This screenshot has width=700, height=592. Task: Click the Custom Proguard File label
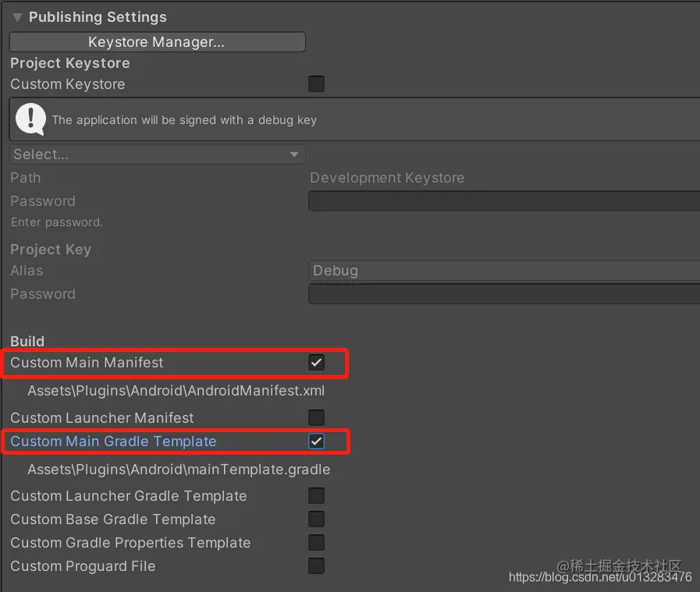(83, 565)
